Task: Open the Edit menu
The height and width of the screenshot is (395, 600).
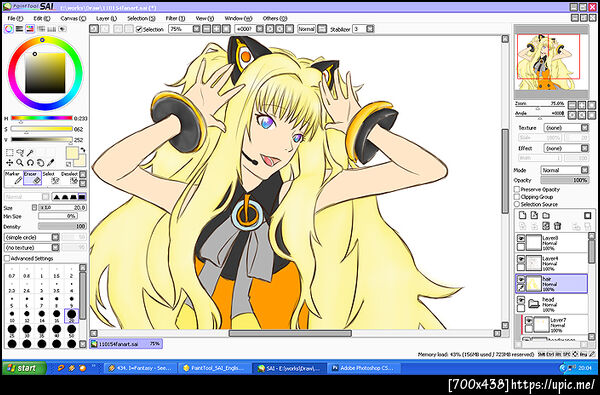Action: coord(42,18)
